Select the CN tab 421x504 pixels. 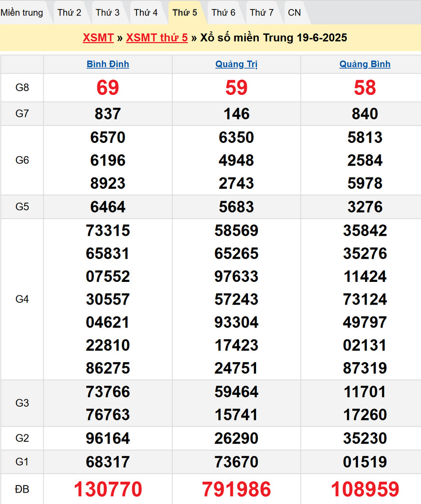point(294,13)
